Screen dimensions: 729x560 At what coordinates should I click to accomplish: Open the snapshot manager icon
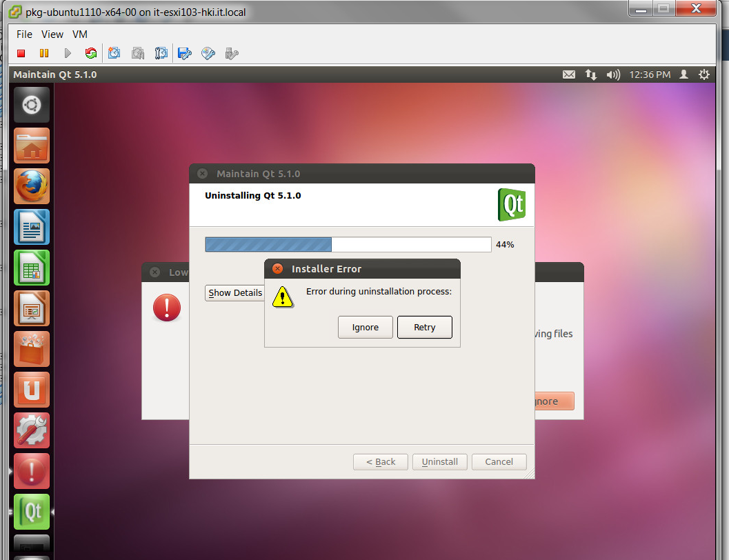[x=161, y=53]
